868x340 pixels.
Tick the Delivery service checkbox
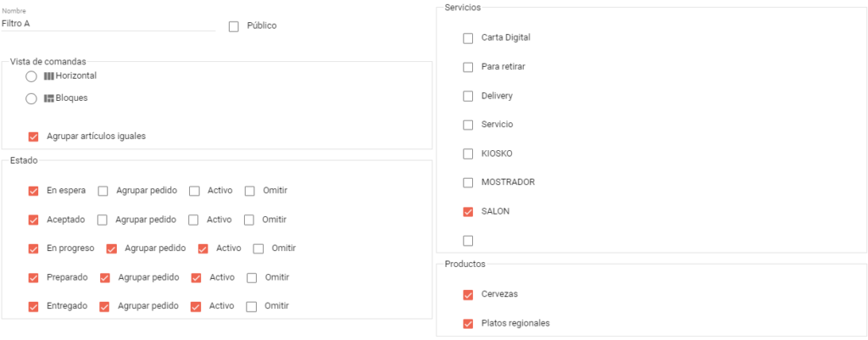(468, 97)
